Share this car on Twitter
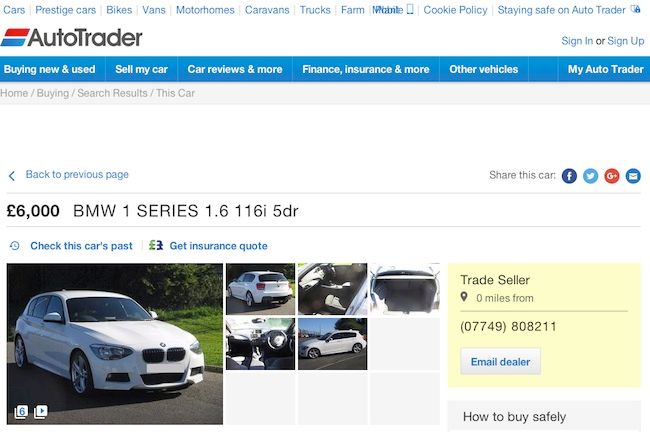The width and height of the screenshot is (650, 432). 590,176
